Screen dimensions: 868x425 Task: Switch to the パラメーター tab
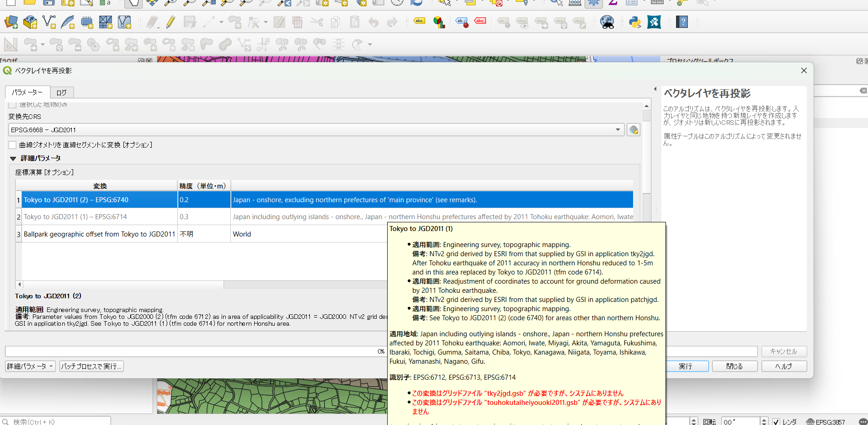[x=27, y=92]
